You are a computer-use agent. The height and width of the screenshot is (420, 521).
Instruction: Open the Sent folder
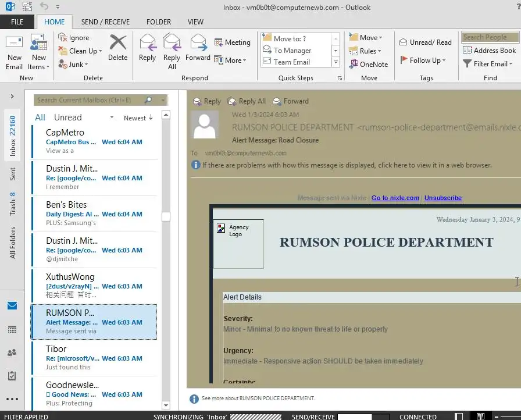tap(12, 174)
